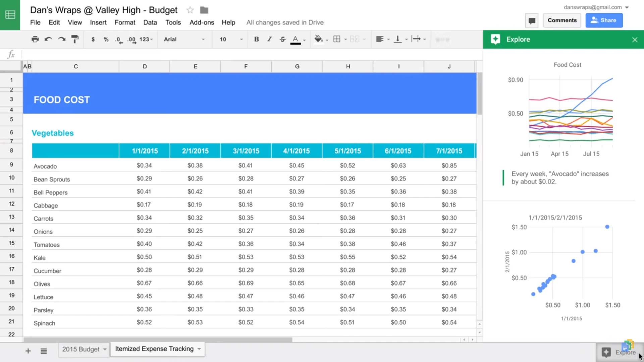The width and height of the screenshot is (644, 362).
Task: Click the Print icon
Action: 35,39
